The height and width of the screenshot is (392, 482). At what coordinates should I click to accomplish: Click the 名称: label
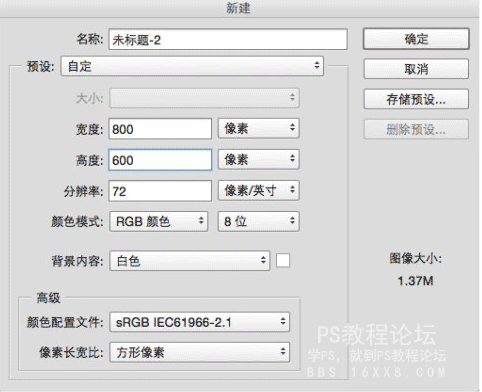click(x=90, y=39)
